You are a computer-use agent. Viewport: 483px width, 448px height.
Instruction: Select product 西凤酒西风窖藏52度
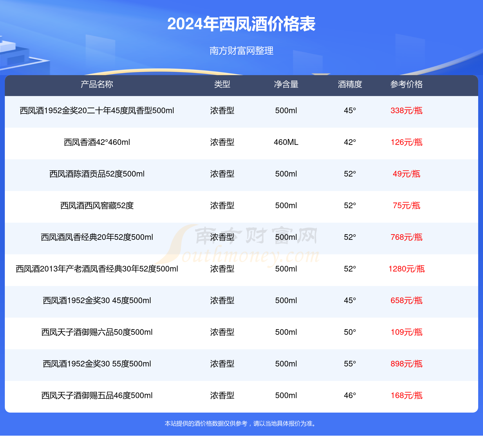click(97, 205)
